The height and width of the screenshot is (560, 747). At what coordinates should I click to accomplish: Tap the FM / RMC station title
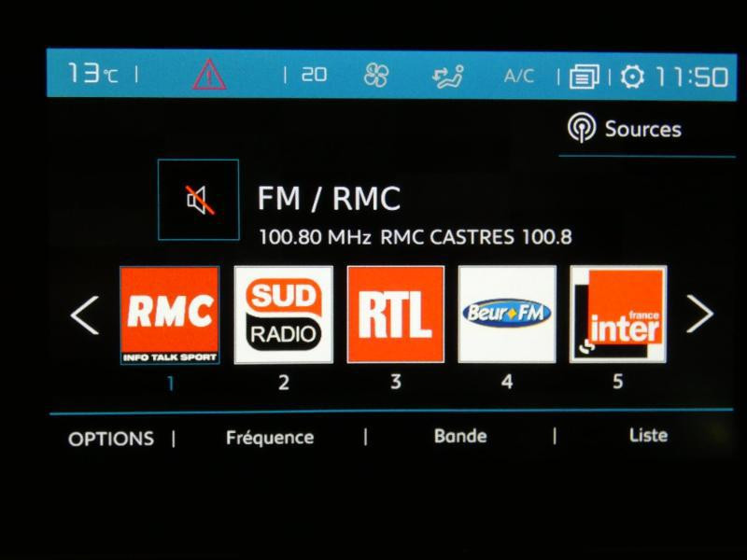(x=330, y=198)
